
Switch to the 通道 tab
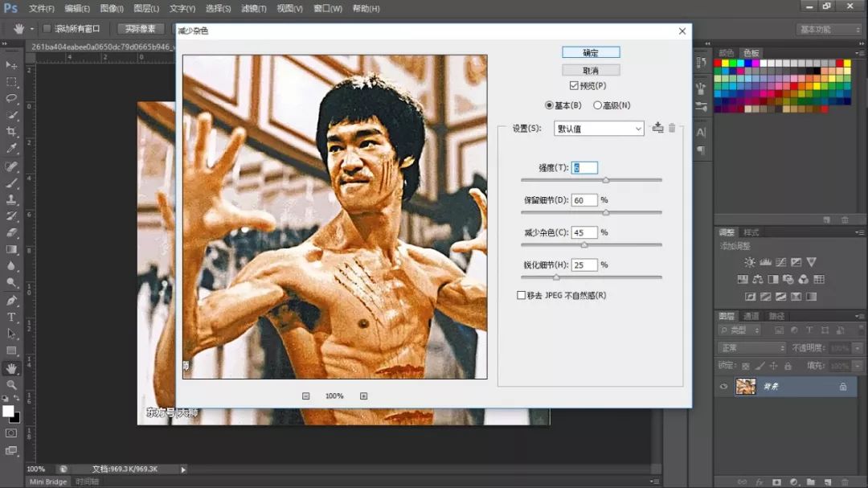[x=752, y=316]
